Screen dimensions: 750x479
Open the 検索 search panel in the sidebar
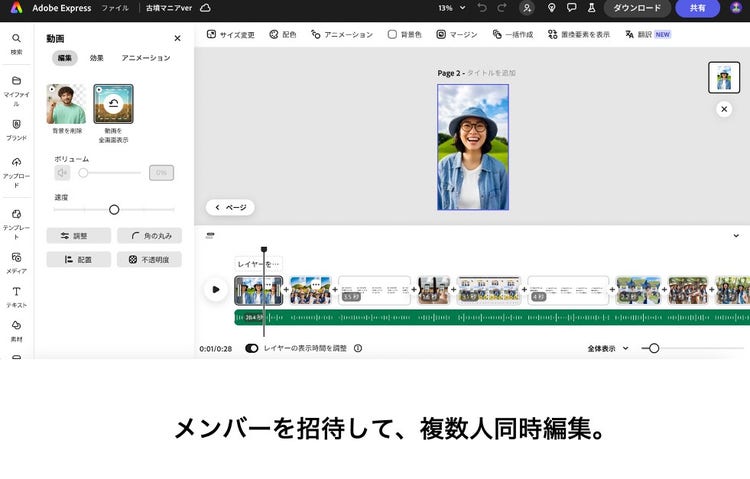click(x=16, y=42)
